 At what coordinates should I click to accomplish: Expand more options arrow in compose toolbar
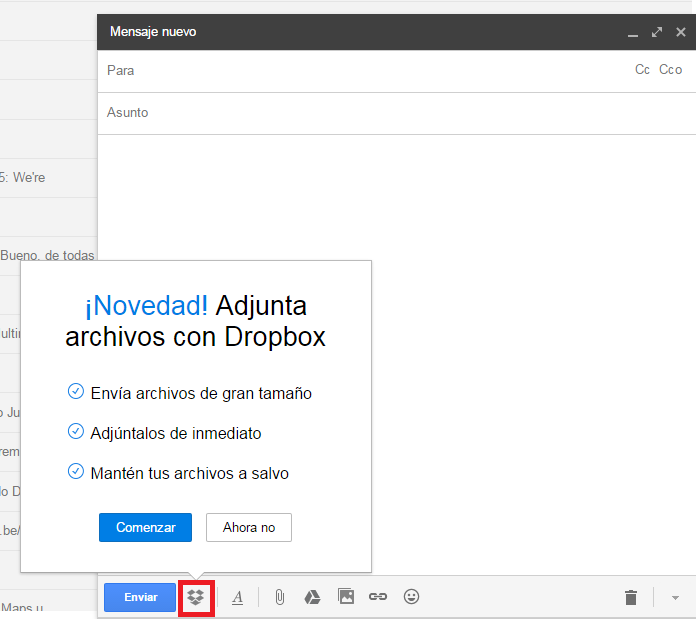(675, 598)
